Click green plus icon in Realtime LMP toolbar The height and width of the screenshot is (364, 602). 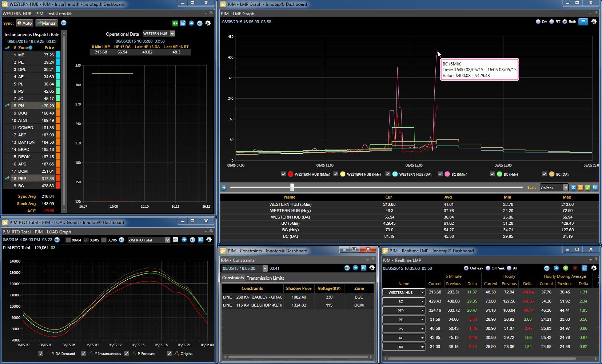pyautogui.click(x=566, y=268)
